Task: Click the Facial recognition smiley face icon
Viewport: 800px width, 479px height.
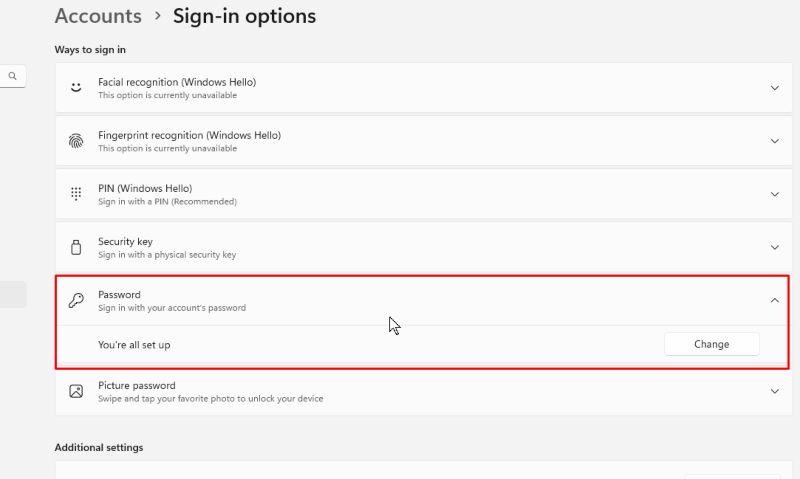Action: pos(76,88)
